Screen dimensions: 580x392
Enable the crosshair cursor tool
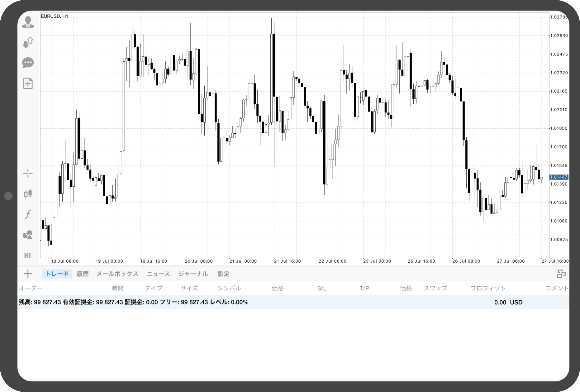28,173
